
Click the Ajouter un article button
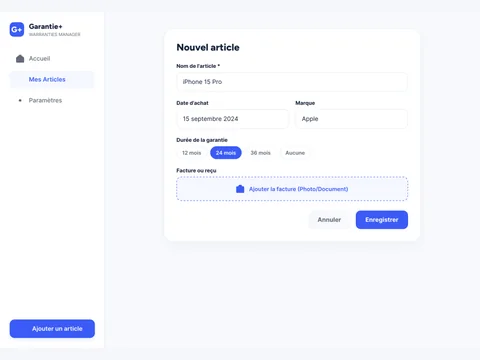[52, 329]
